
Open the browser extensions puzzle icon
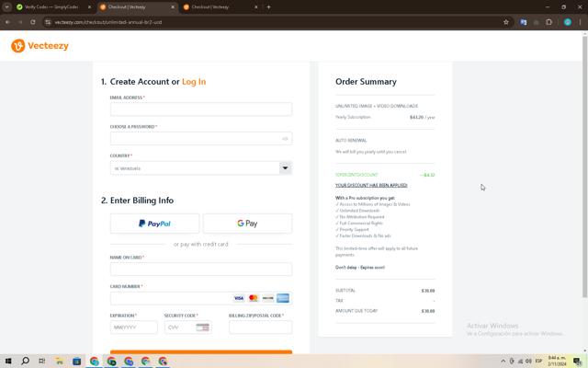click(x=549, y=22)
